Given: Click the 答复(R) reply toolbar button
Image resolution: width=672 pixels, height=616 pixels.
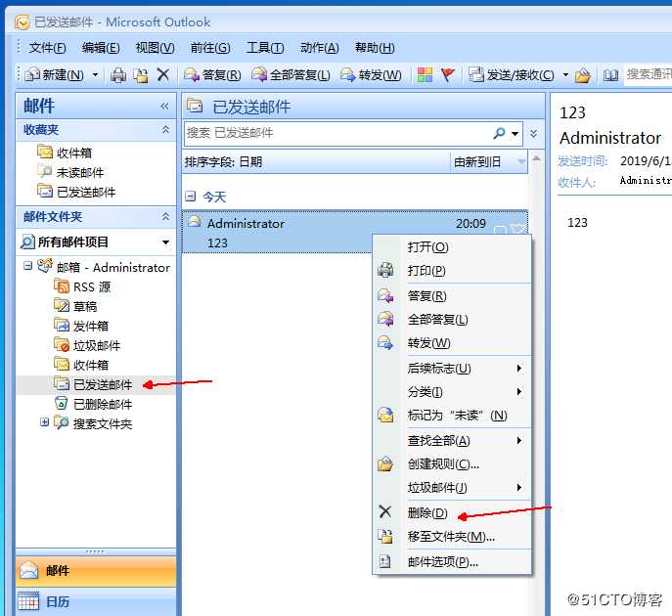Looking at the screenshot, I should [212, 75].
